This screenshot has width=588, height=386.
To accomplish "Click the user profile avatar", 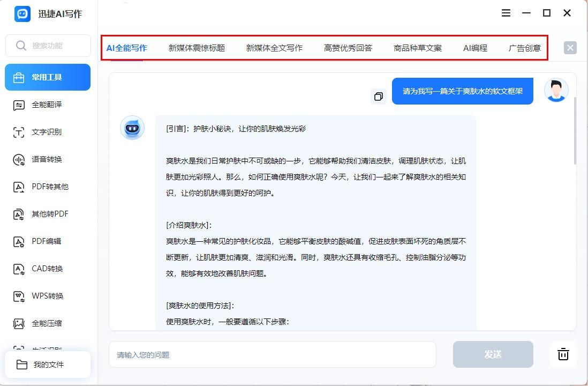I will click(556, 90).
